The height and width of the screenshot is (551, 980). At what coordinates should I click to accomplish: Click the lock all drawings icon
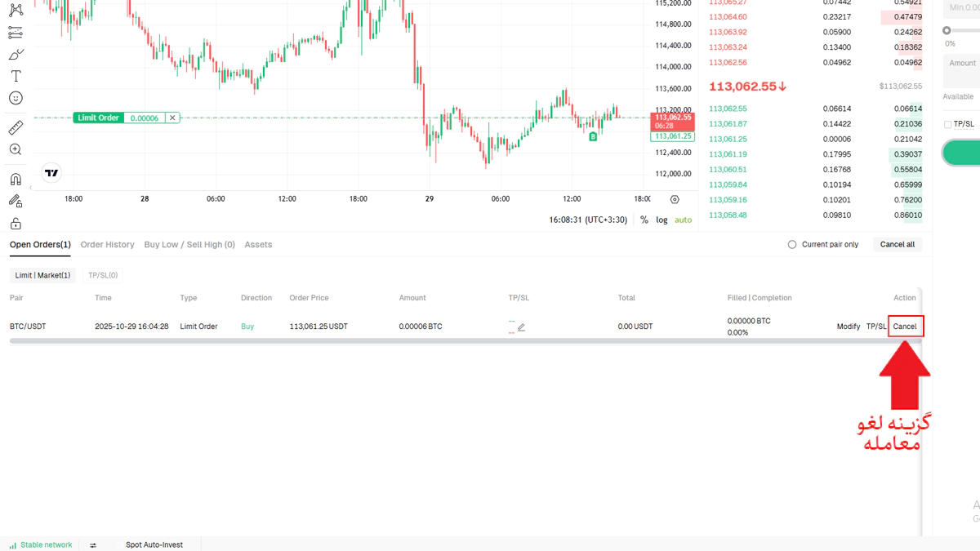coord(16,223)
